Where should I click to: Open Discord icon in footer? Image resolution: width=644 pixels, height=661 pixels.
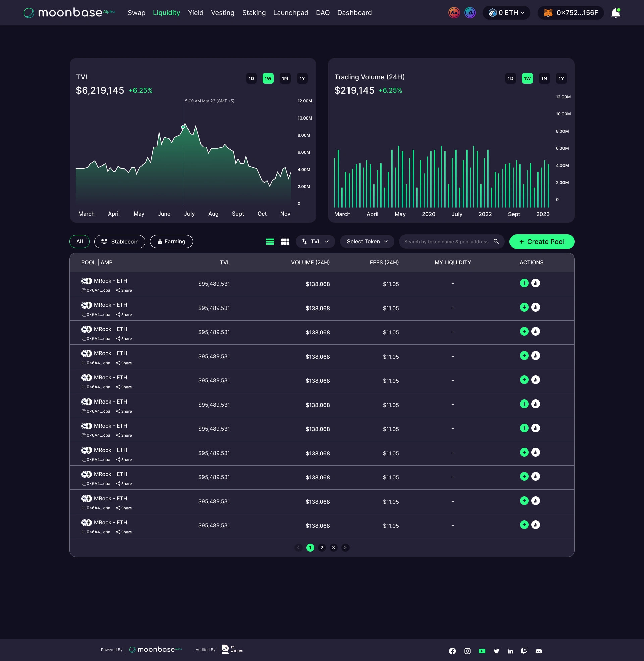[x=539, y=651]
